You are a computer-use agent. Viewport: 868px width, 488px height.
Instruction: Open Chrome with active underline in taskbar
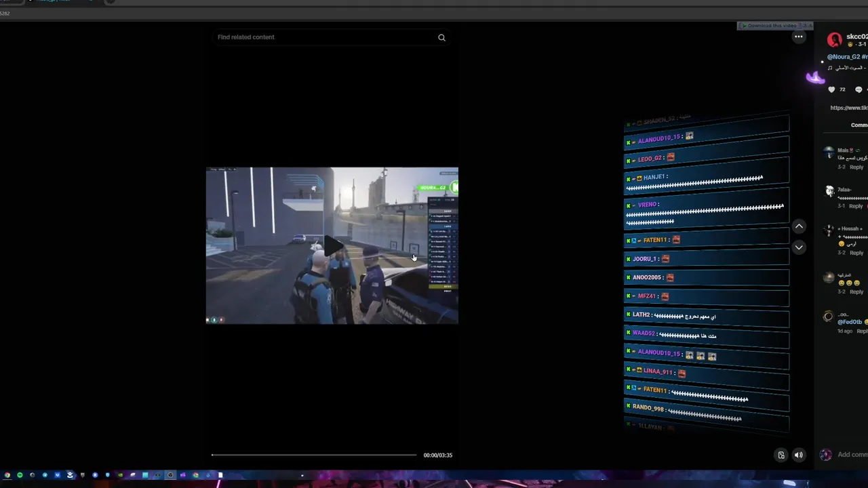(7, 475)
